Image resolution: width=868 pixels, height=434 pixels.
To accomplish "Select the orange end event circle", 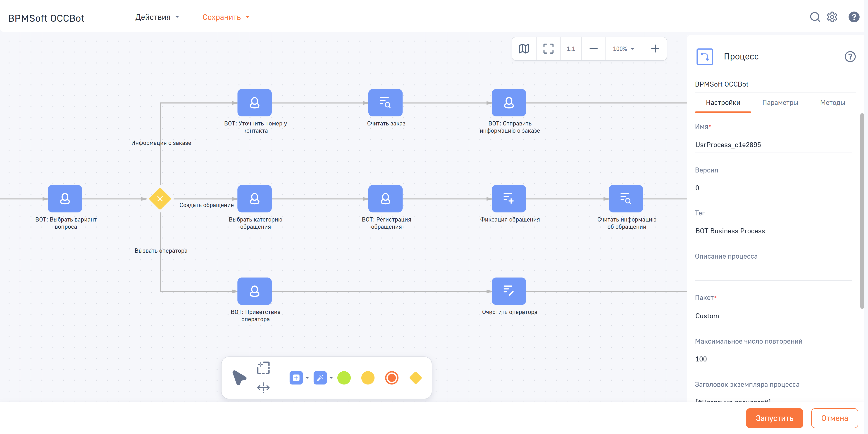I will 391,378.
